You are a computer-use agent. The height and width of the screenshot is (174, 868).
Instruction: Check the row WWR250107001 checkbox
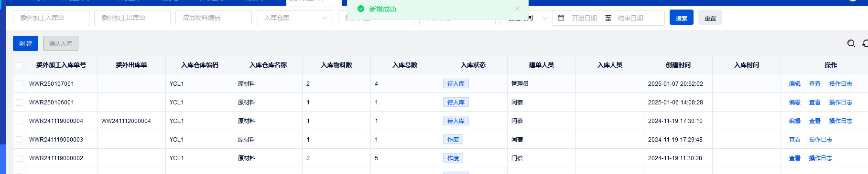(19, 84)
